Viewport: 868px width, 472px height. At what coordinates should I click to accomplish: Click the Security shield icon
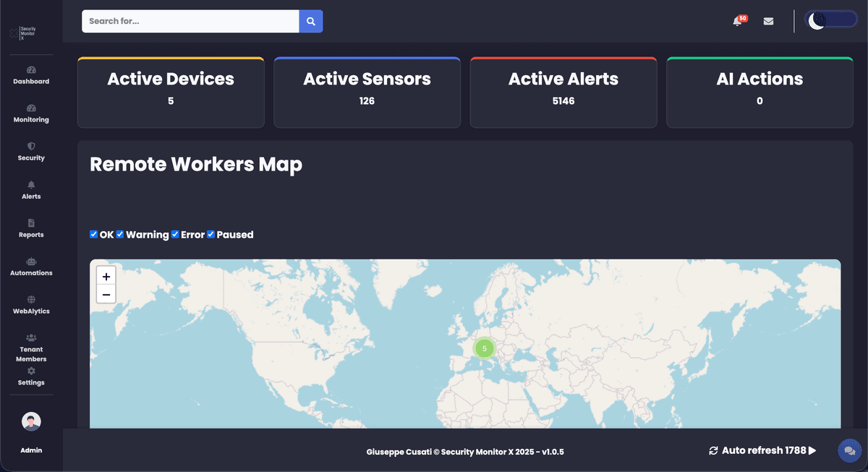point(31,146)
